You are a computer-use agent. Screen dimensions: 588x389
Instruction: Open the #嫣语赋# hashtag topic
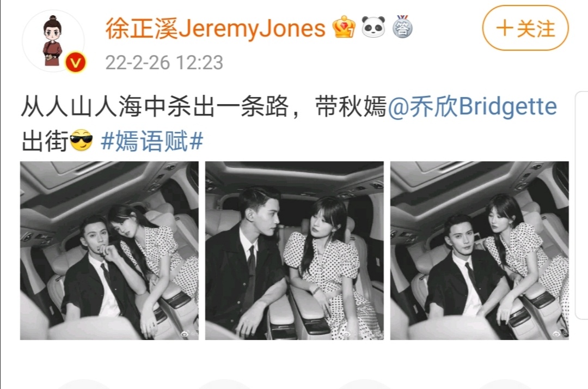[152, 141]
